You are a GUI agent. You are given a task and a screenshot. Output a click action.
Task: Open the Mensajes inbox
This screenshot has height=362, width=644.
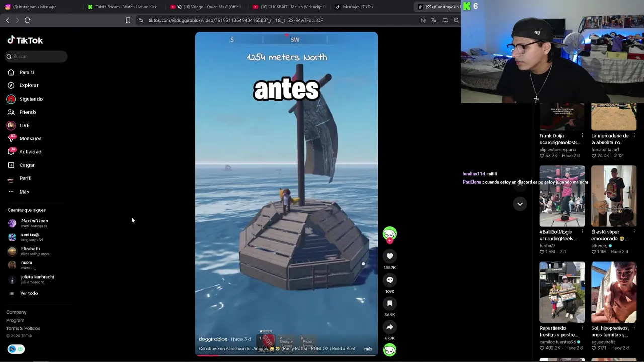(x=24, y=138)
